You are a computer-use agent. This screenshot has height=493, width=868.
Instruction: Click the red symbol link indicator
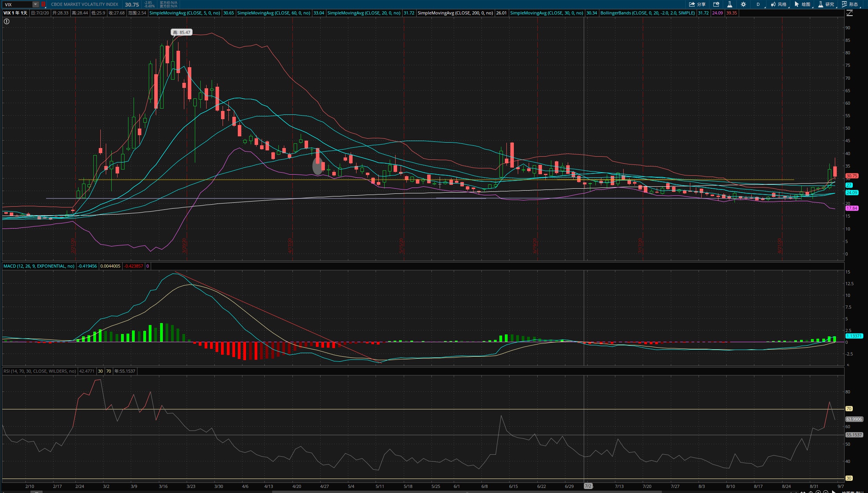coord(43,4)
